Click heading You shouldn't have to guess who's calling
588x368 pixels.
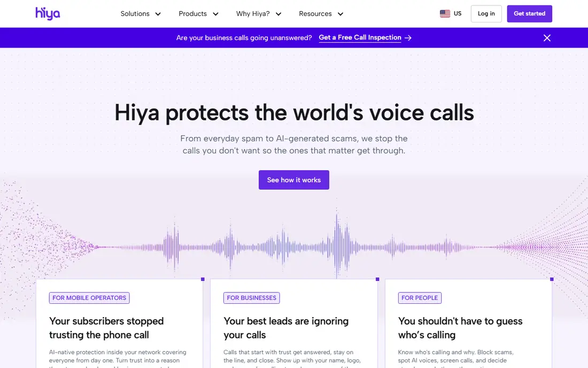coord(460,328)
